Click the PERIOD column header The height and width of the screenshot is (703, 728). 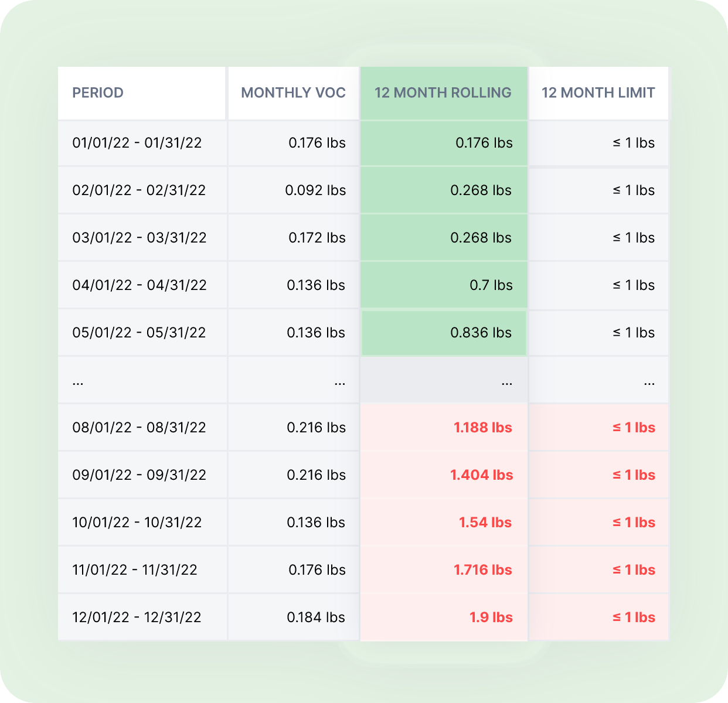click(x=98, y=93)
